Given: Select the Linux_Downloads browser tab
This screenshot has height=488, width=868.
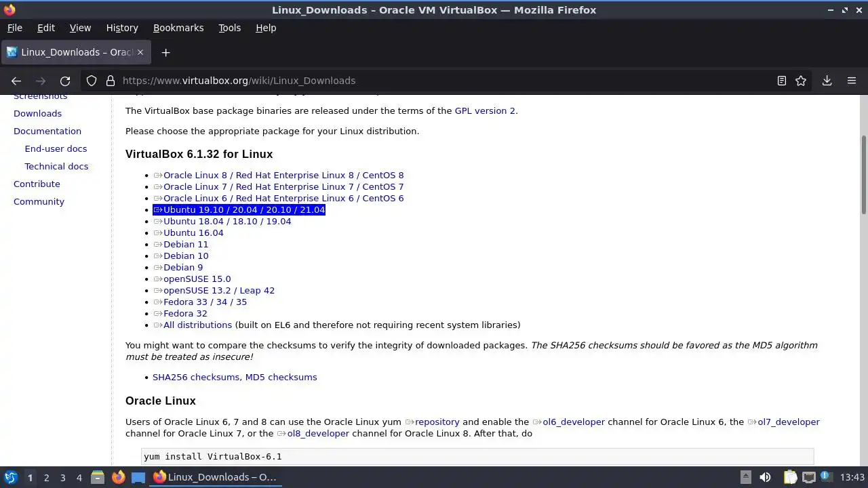Looking at the screenshot, I should pyautogui.click(x=75, y=52).
